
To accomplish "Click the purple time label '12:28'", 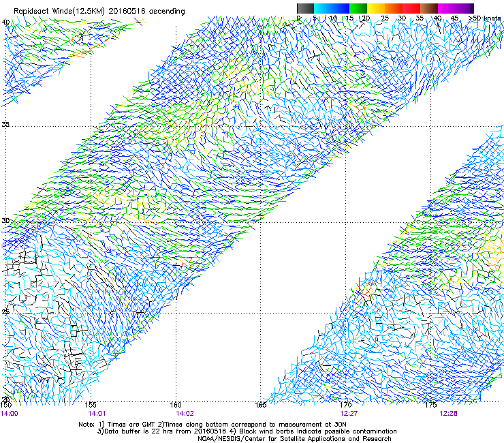I will tap(448, 414).
